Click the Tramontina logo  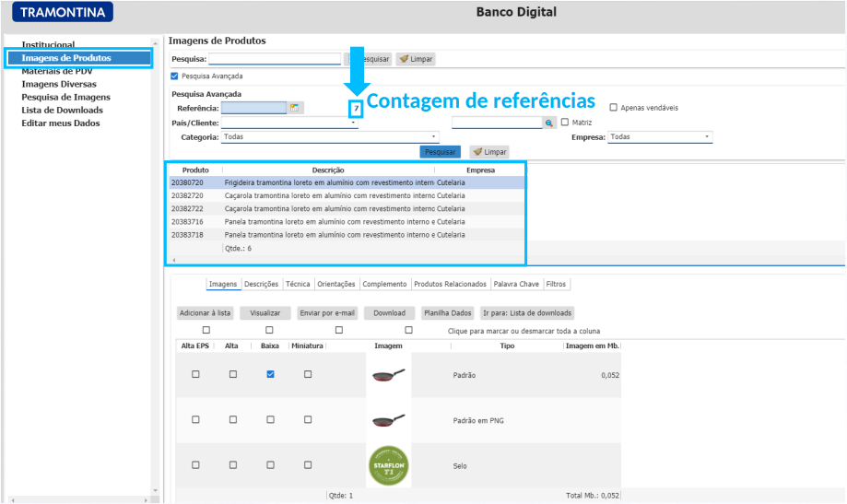63,12
